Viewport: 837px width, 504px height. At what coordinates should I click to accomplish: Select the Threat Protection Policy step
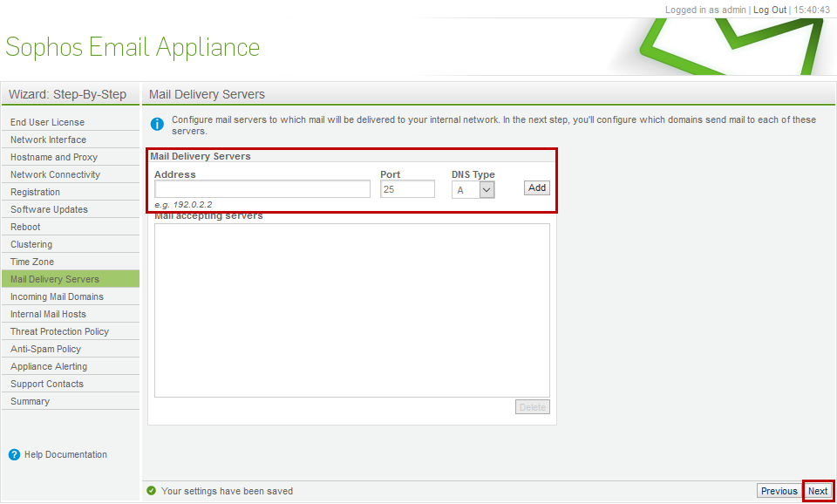click(71, 331)
